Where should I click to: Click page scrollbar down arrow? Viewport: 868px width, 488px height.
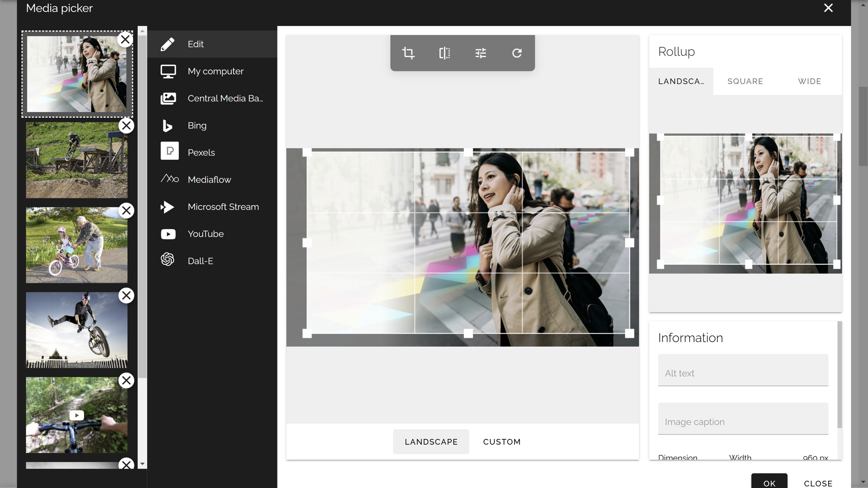click(863, 482)
